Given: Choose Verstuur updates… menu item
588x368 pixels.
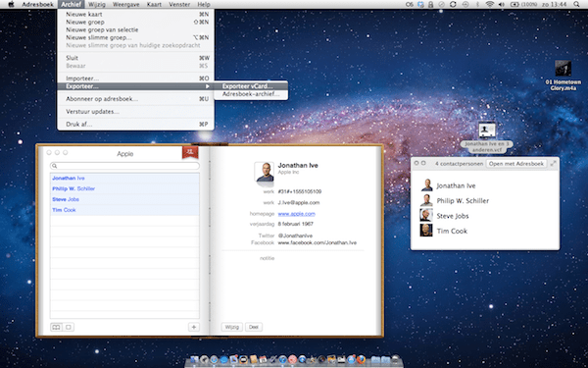Looking at the screenshot, I should (136, 112).
